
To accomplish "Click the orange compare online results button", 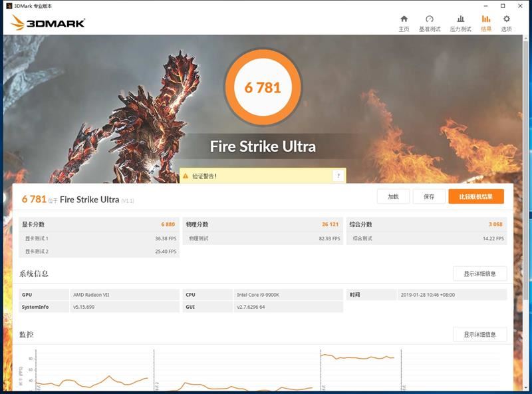I will [476, 196].
